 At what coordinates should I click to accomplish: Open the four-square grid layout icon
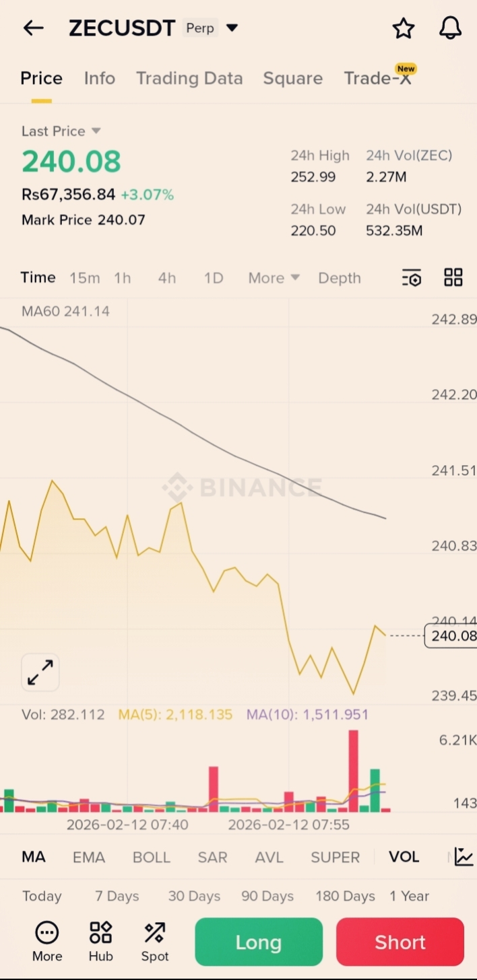click(x=453, y=277)
